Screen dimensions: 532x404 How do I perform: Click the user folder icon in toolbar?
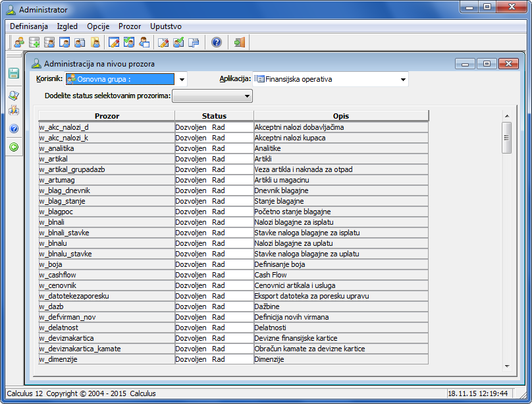click(x=95, y=43)
